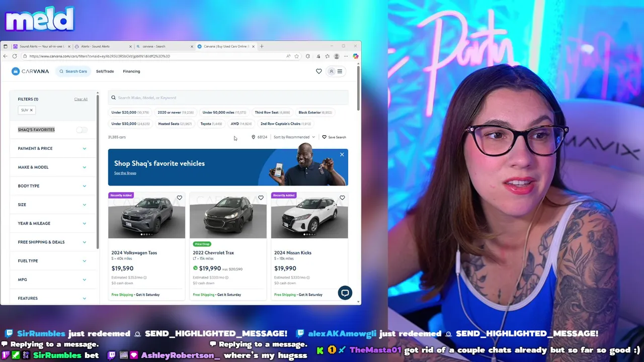This screenshot has height=362, width=644.
Task: Bookmark page with star icon in address bar
Action: click(x=296, y=56)
